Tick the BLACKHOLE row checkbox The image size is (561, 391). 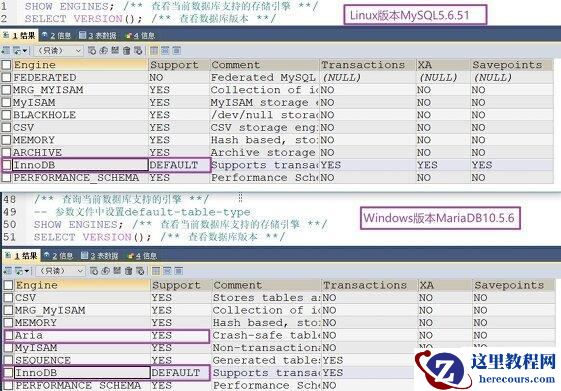(6, 115)
